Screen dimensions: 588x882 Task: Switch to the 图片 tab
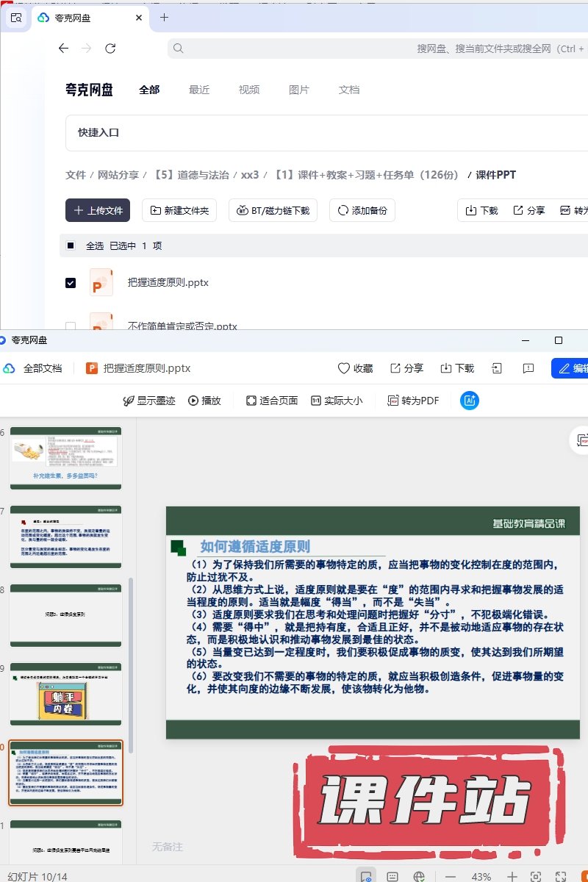(299, 90)
